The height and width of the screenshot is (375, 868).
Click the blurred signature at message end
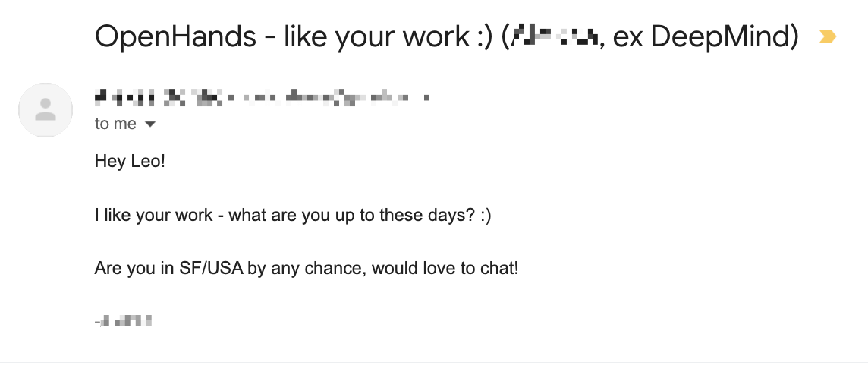coord(124,320)
